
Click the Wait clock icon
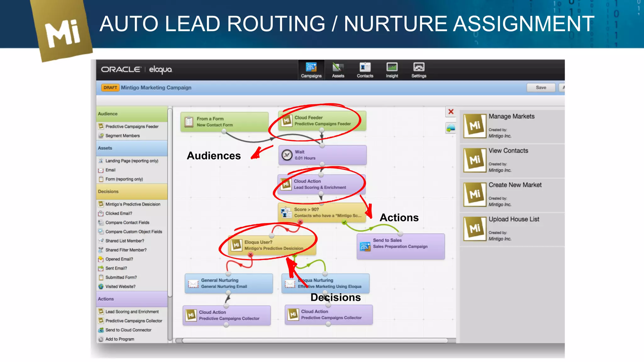(x=287, y=155)
